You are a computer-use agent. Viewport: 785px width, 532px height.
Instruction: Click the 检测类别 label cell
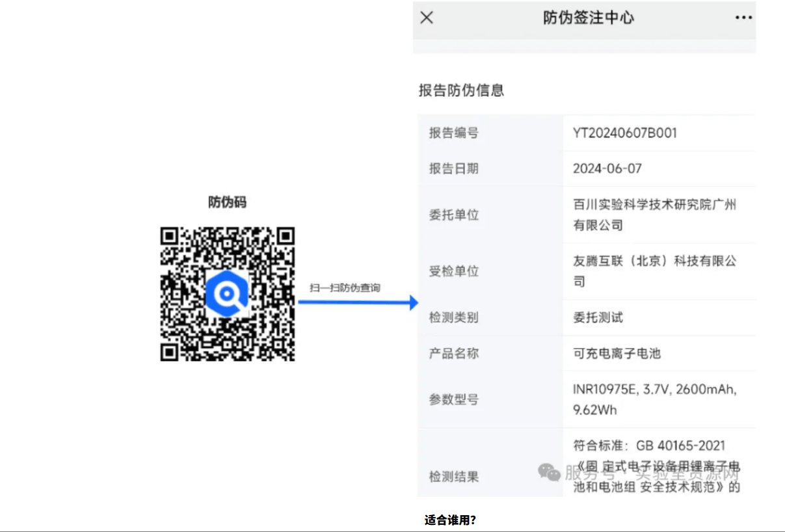point(490,317)
